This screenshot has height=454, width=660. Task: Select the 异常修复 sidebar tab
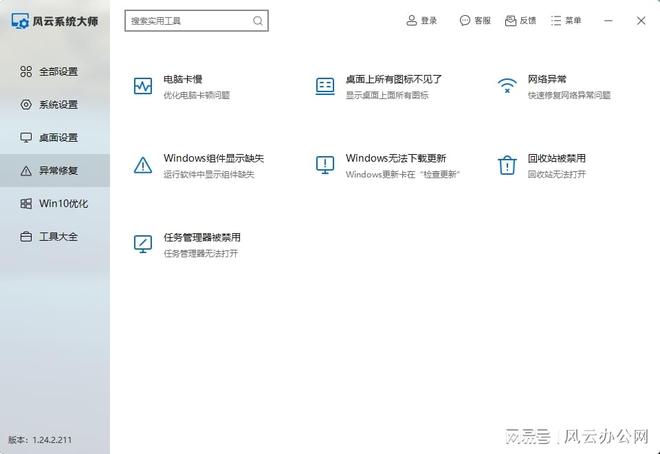(x=55, y=170)
